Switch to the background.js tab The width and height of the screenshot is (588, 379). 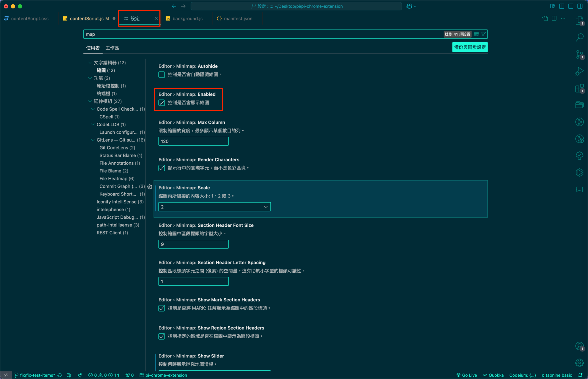coord(187,18)
